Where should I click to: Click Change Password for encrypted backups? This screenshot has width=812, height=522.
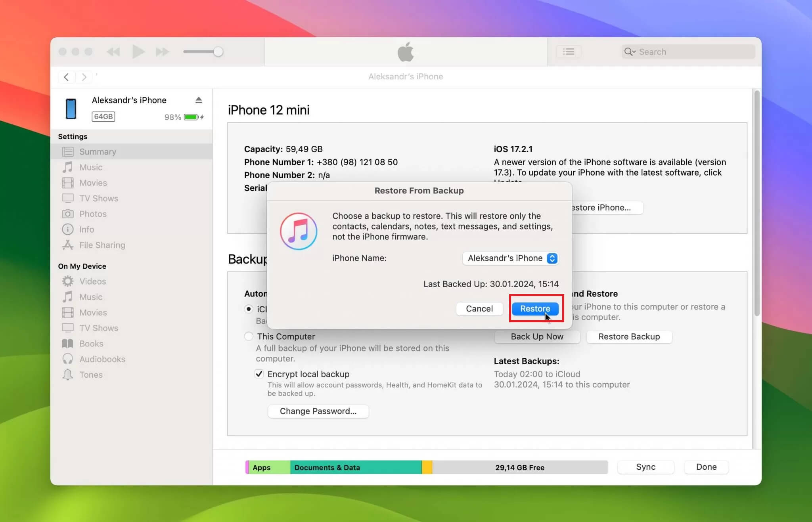tap(318, 411)
